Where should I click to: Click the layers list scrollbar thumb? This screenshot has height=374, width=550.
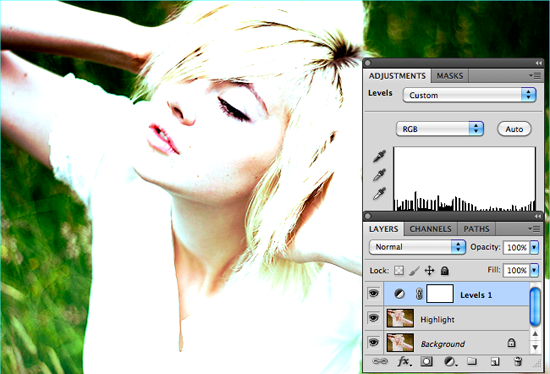pos(535,306)
